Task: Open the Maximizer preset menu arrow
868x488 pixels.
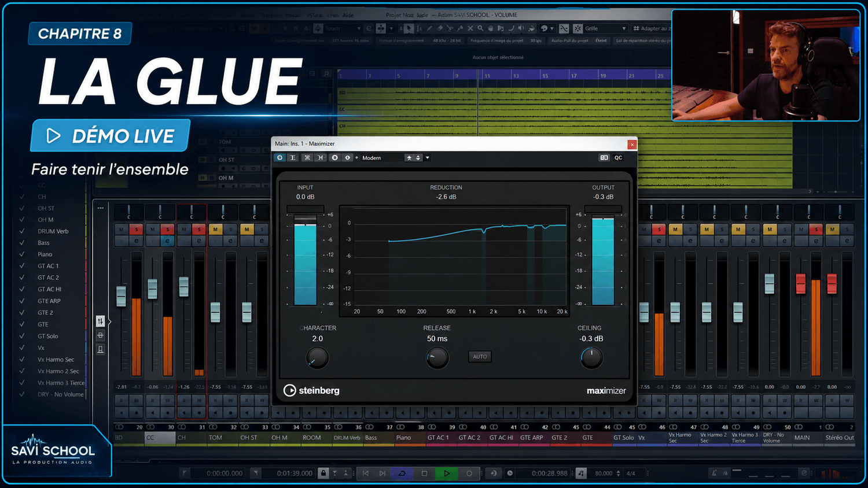Action: (428, 158)
